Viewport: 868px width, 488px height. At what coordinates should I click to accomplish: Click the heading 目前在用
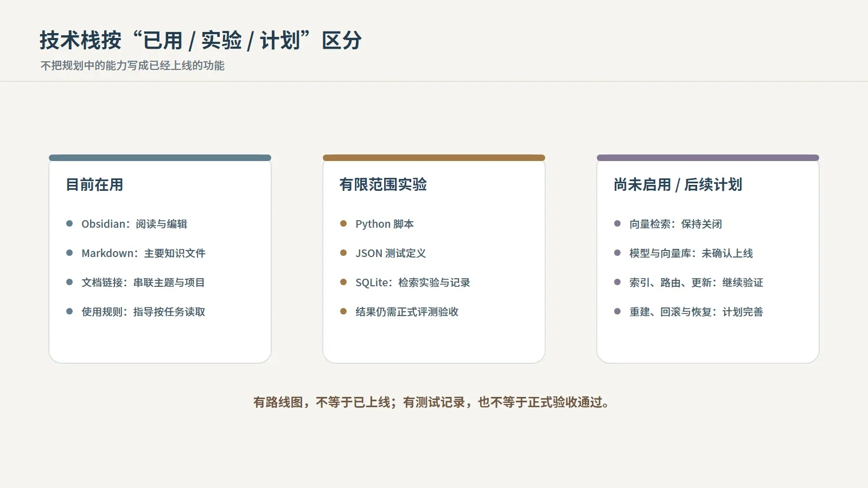coord(94,185)
